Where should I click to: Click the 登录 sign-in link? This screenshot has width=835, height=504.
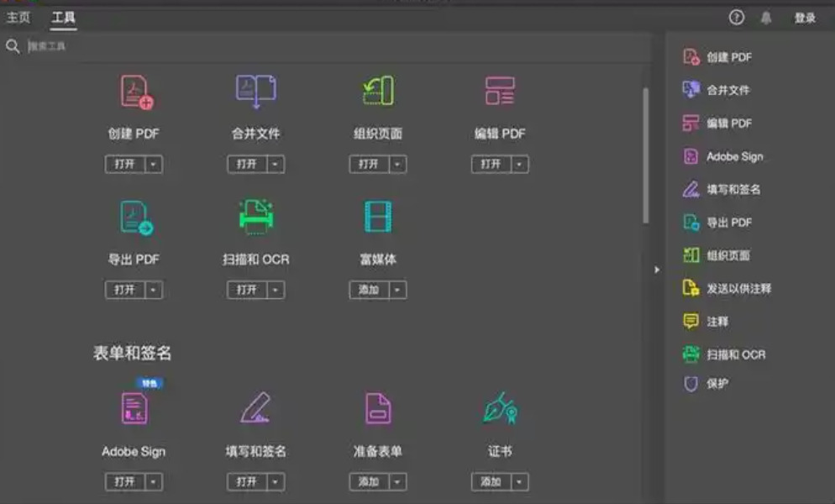click(x=805, y=18)
